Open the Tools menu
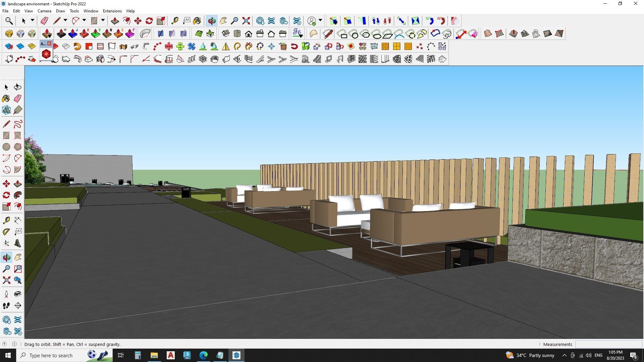Viewport: 644px width, 362px height. pyautogui.click(x=74, y=11)
